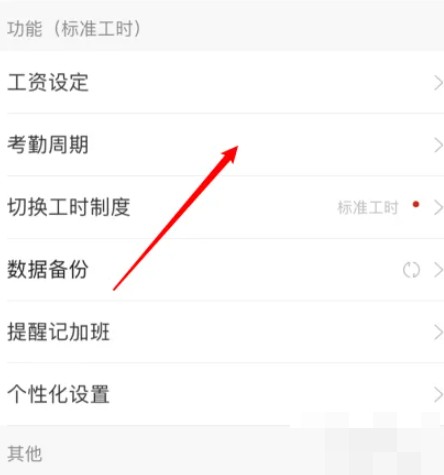Click the 标准工时 current value text

click(x=368, y=208)
